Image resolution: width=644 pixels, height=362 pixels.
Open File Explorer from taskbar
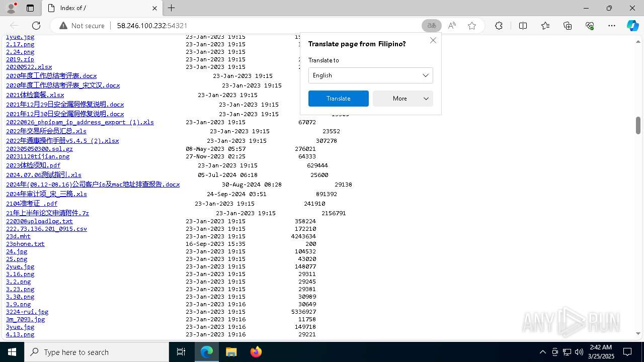231,352
